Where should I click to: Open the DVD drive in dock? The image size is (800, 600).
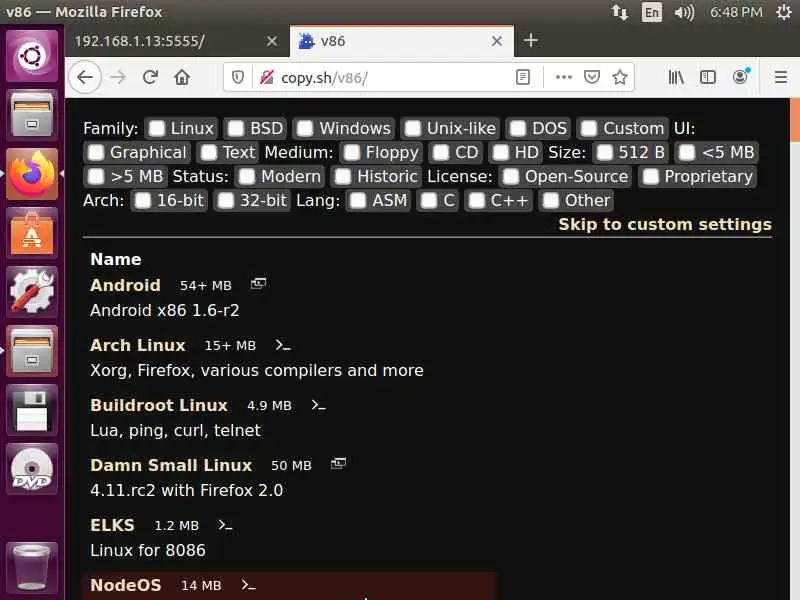click(x=32, y=469)
